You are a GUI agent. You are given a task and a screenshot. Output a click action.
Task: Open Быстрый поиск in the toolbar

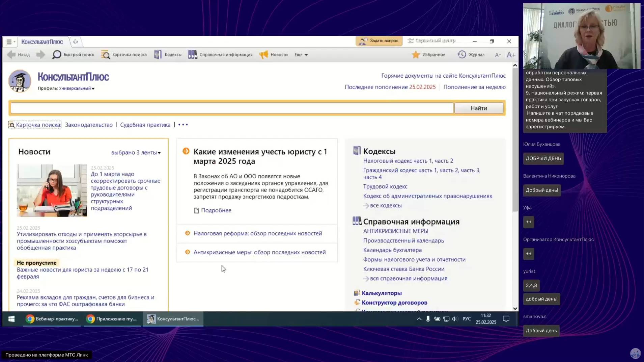(73, 55)
